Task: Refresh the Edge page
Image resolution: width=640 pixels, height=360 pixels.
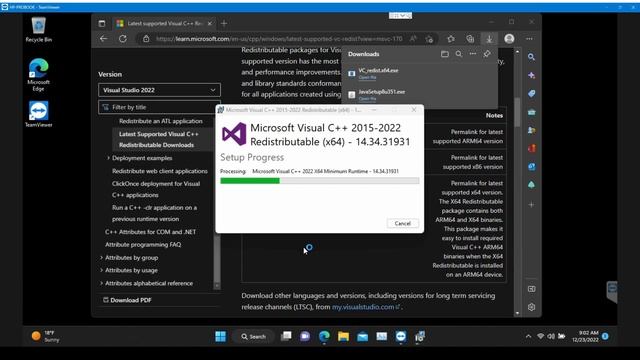Action: point(122,39)
